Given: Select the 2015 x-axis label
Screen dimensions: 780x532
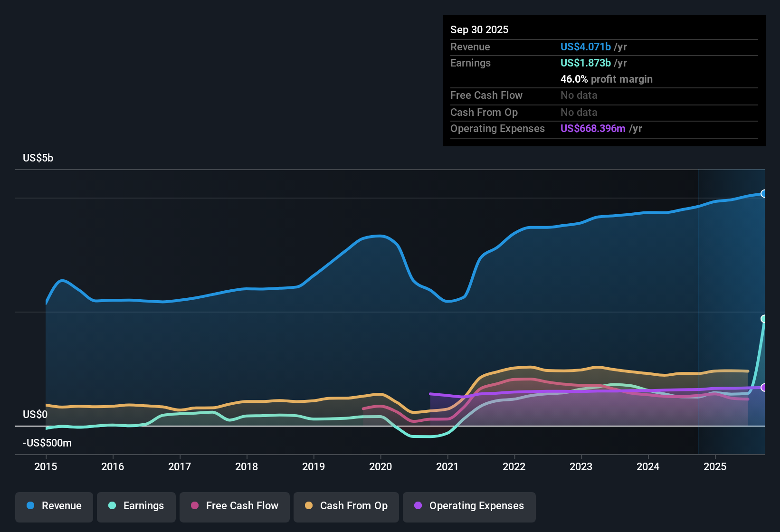Looking at the screenshot, I should point(46,466).
